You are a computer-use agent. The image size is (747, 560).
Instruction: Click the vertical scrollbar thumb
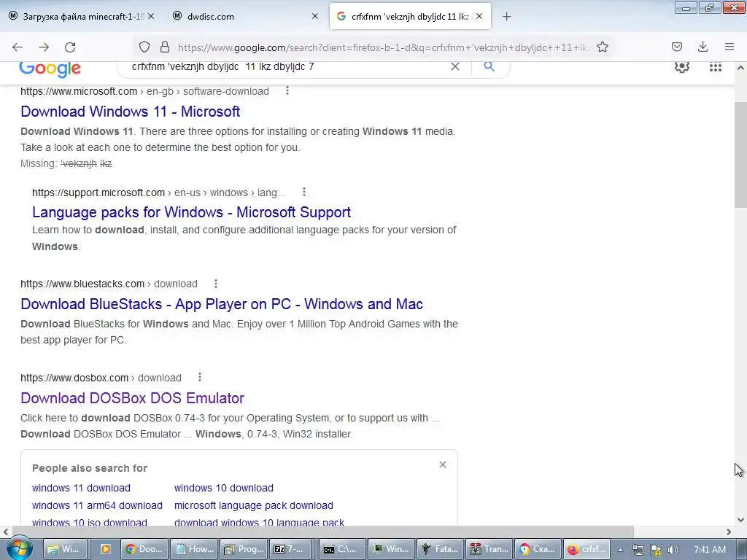coord(740,155)
